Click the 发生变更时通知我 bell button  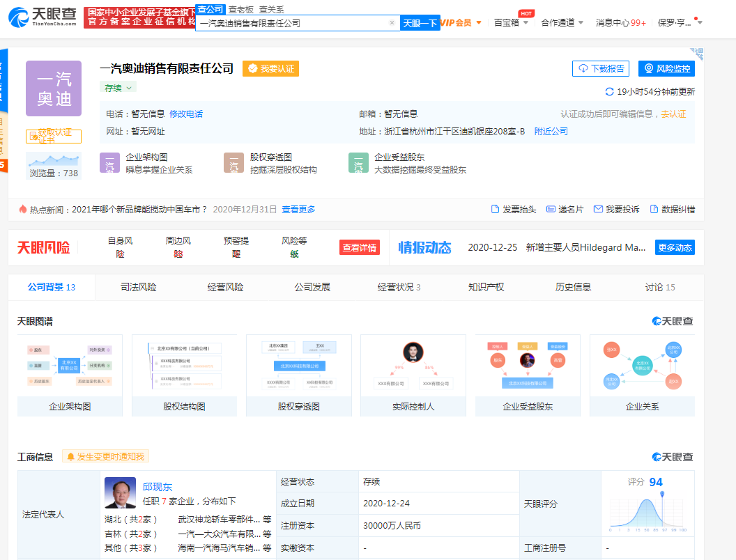[x=106, y=456]
